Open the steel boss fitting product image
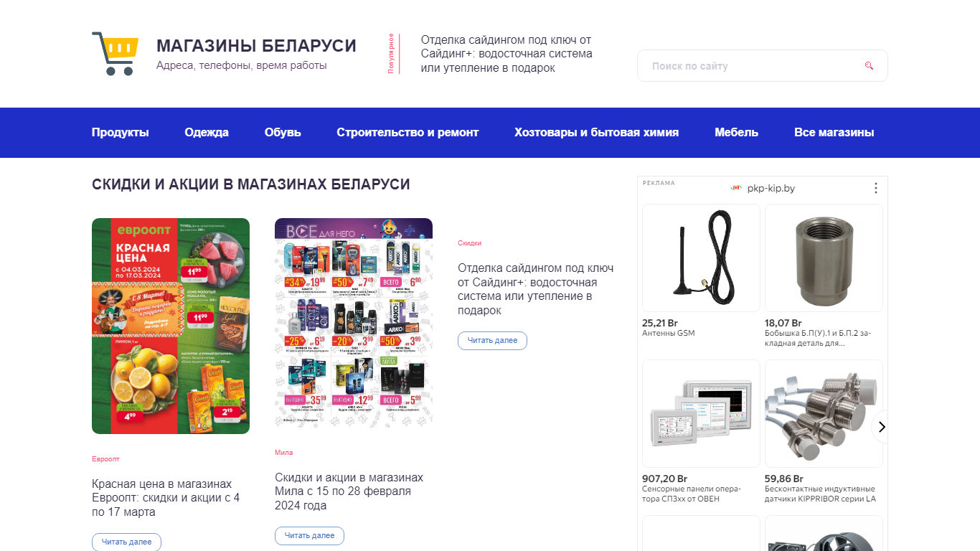Screen dimensions: 980x551 point(824,258)
